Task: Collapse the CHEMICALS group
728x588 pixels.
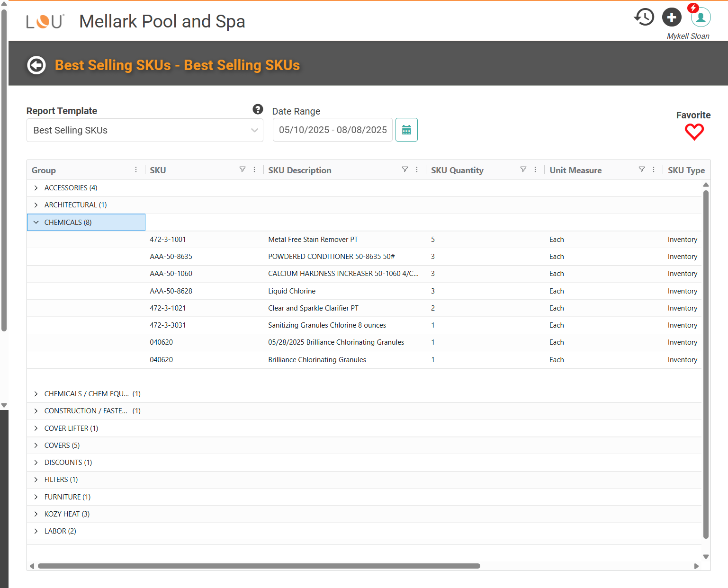Action: 36,223
